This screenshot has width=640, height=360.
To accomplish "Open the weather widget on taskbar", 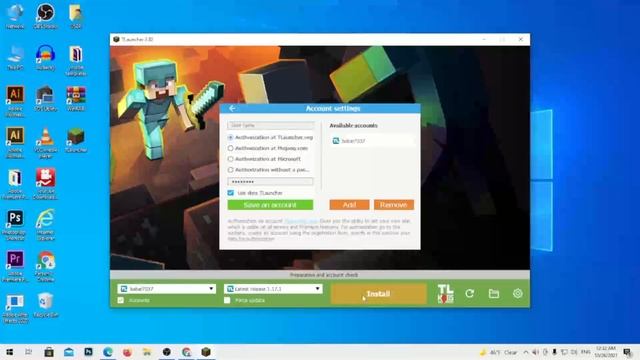I will pyautogui.click(x=499, y=352).
